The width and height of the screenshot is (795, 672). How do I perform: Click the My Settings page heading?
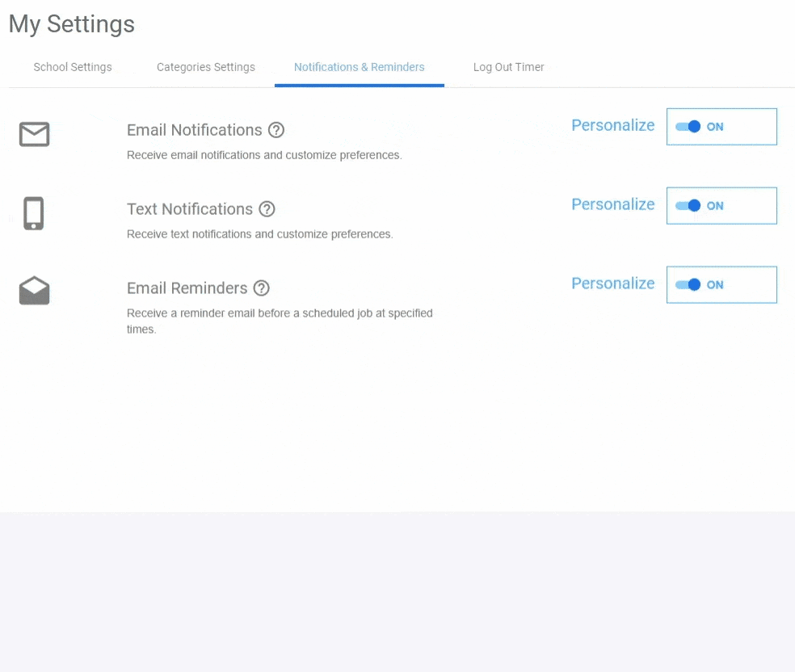[x=71, y=23]
